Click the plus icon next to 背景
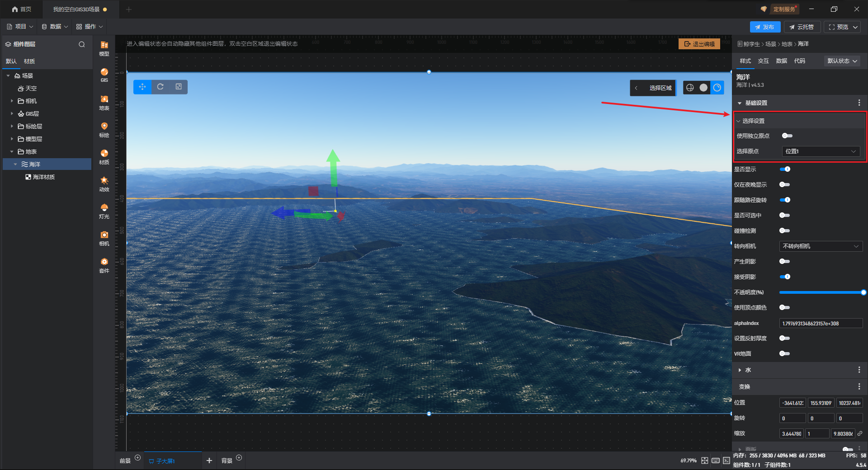 tap(239, 458)
